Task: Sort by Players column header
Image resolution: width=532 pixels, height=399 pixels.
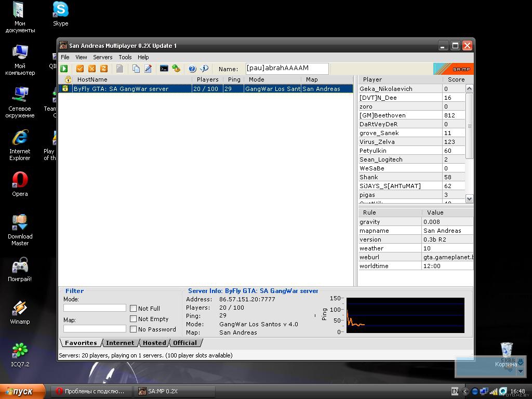Action: click(x=208, y=79)
